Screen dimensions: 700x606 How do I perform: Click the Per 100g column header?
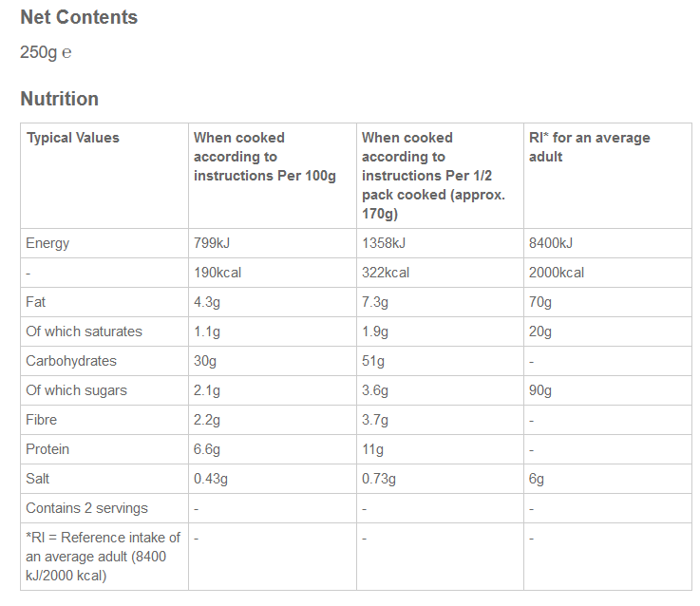click(265, 157)
